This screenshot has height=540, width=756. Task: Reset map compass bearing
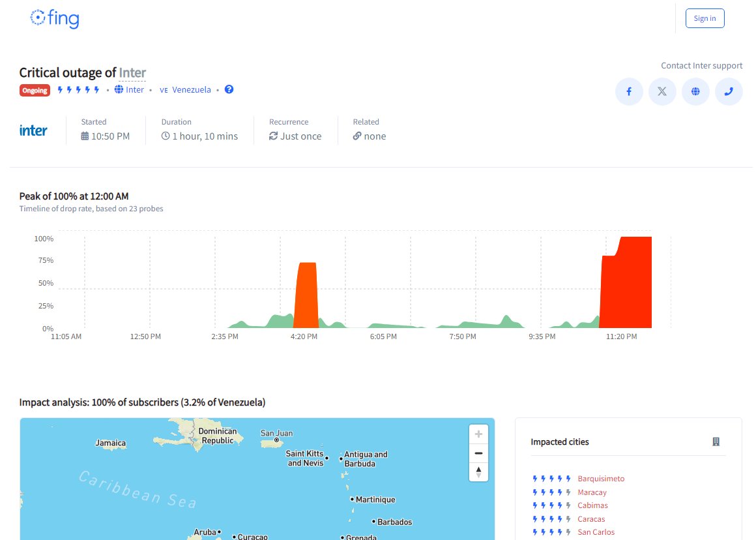[x=478, y=472]
